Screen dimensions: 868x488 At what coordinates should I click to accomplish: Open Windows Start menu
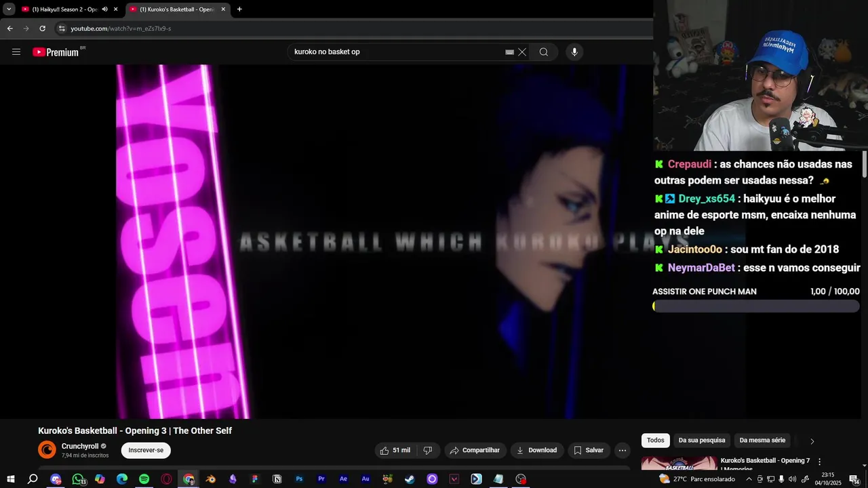[10, 479]
